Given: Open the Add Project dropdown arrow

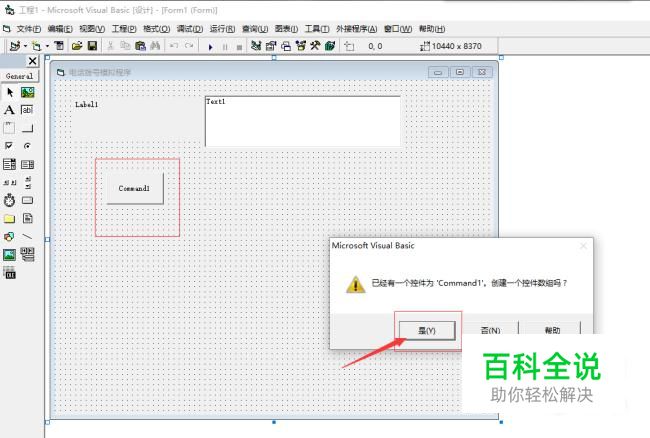Looking at the screenshot, I should 25,46.
